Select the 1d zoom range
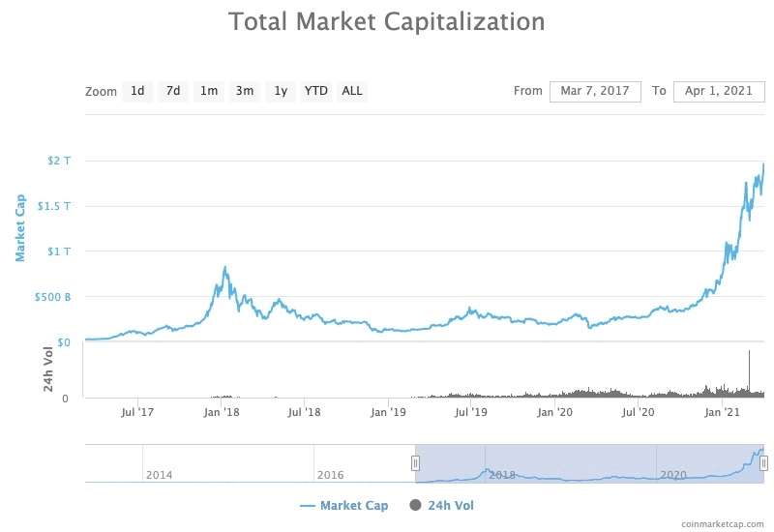Screen dimensions: 774x532 137,91
